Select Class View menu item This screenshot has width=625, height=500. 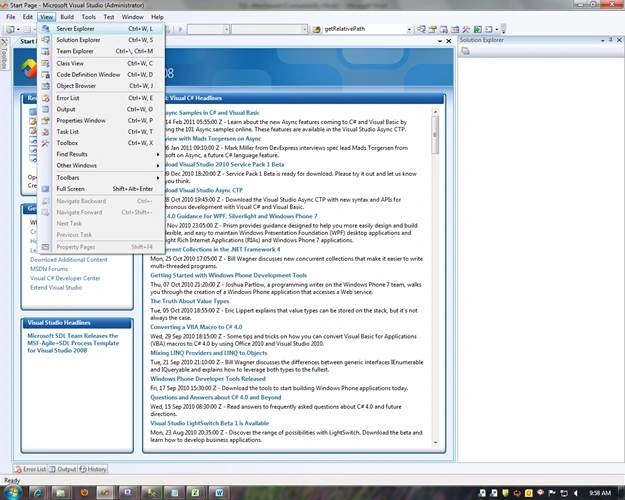101,63
